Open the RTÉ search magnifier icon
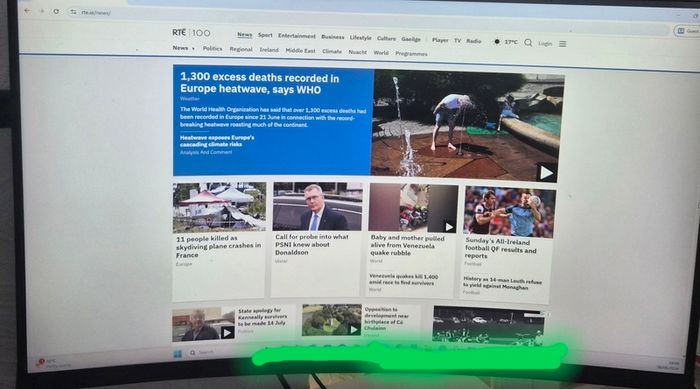The width and height of the screenshot is (700, 389). click(528, 43)
